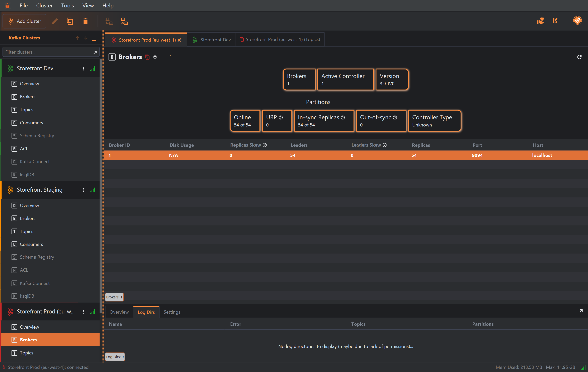Click the Add Cluster button
The height and width of the screenshot is (372, 588).
tap(24, 21)
